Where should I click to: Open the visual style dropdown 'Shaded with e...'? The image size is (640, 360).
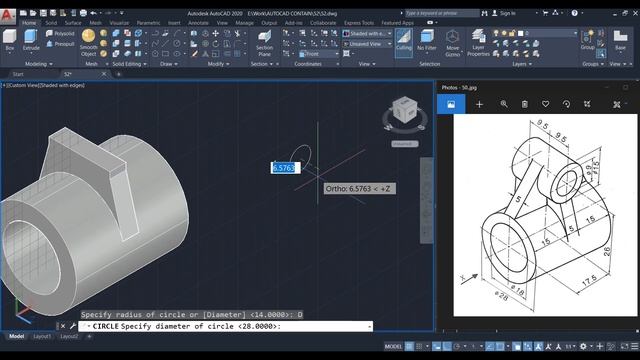coord(367,33)
